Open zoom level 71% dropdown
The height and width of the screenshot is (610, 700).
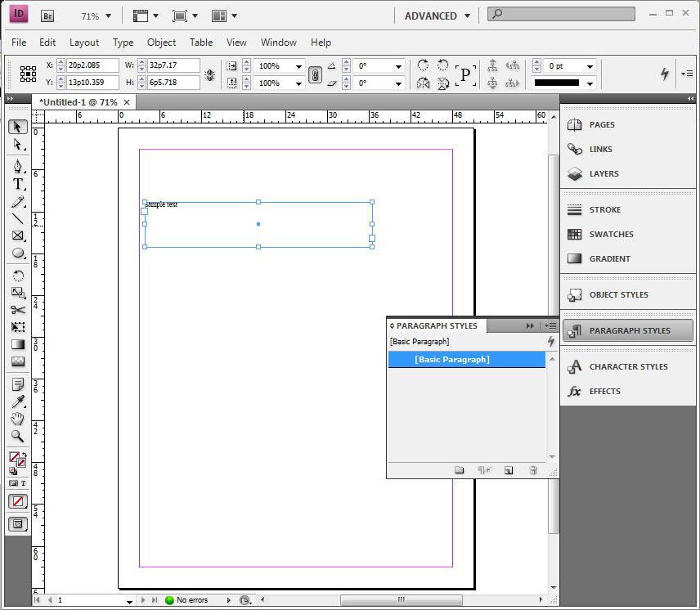click(108, 16)
